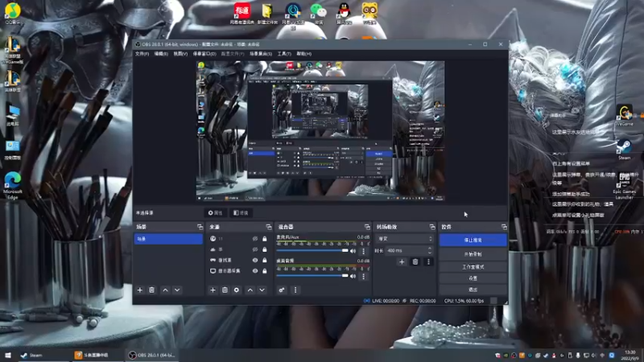Add a new source in 来源 panel
The image size is (644, 362).
(x=213, y=290)
